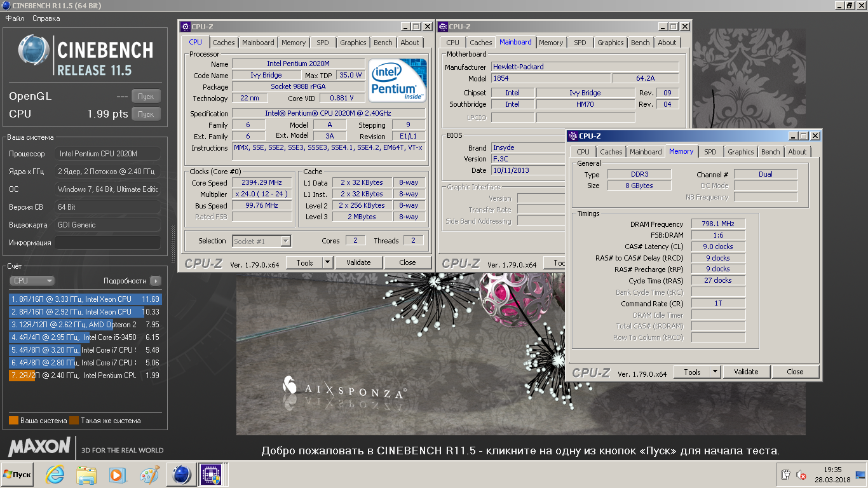Open Internet Explorer from the taskbar
868x488 pixels.
pos(55,475)
